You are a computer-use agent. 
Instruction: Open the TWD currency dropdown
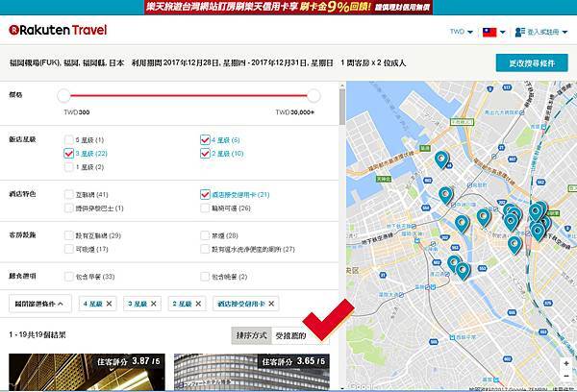461,32
